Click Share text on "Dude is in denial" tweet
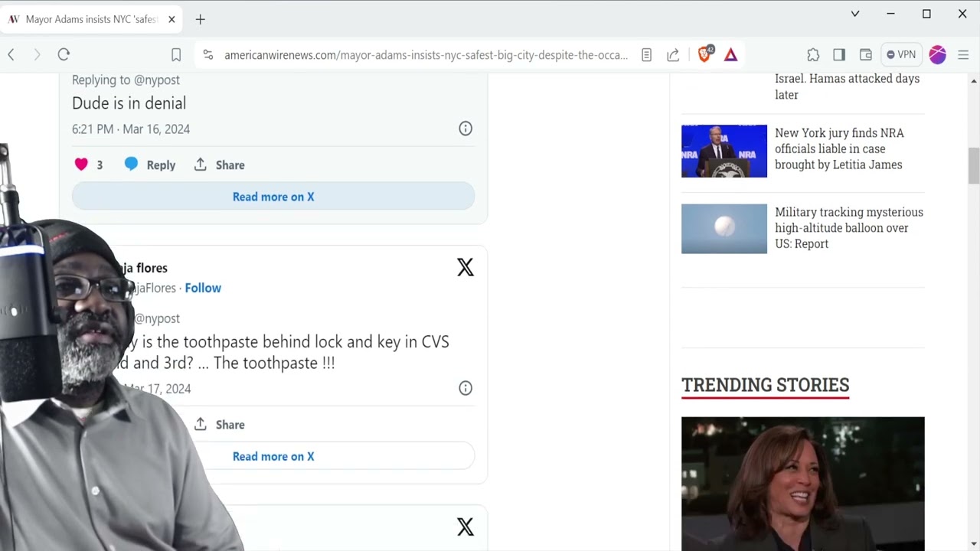The height and width of the screenshot is (551, 980). tap(230, 165)
